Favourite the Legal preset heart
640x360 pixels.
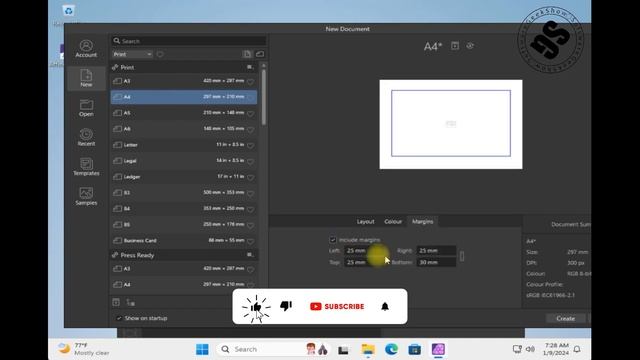251,161
